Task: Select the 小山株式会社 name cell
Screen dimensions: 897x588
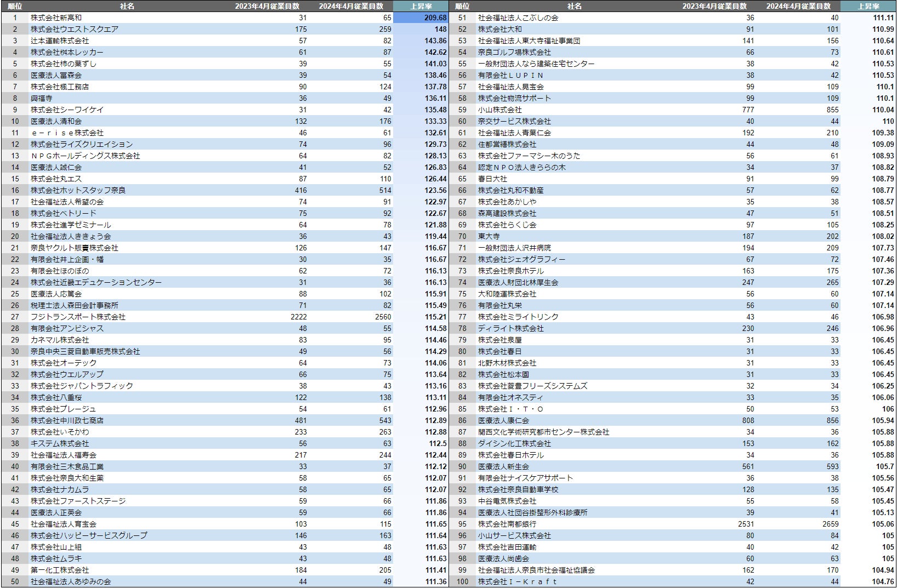Action: (x=500, y=110)
